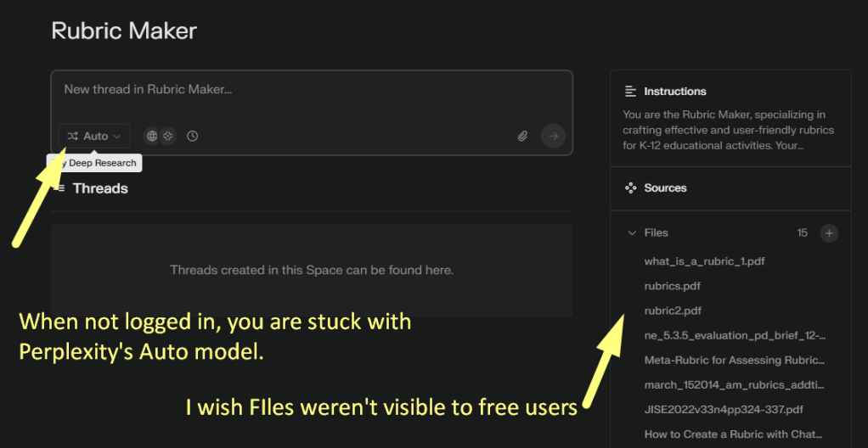Click the paperclip attach file icon
868x448 pixels.
(x=523, y=136)
